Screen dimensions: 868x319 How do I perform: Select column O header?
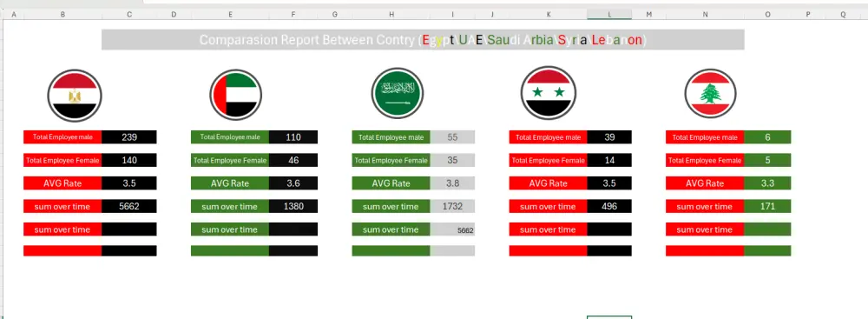pos(768,15)
